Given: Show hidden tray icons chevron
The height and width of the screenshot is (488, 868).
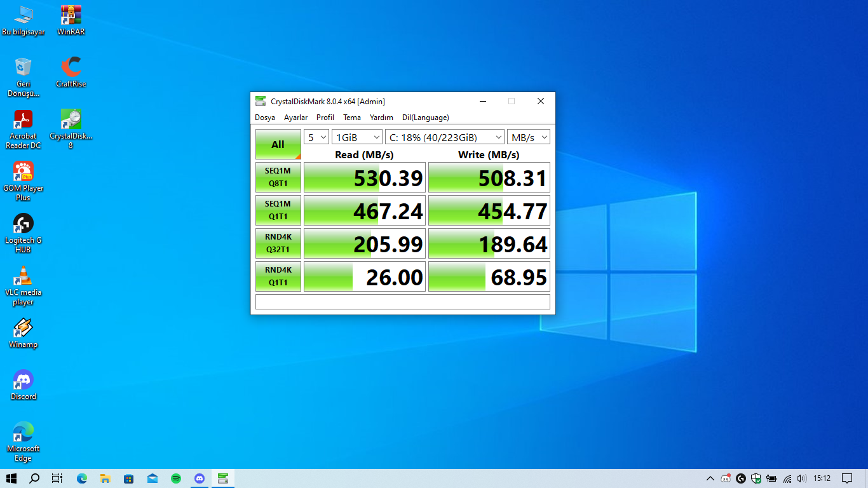Looking at the screenshot, I should click(710, 478).
